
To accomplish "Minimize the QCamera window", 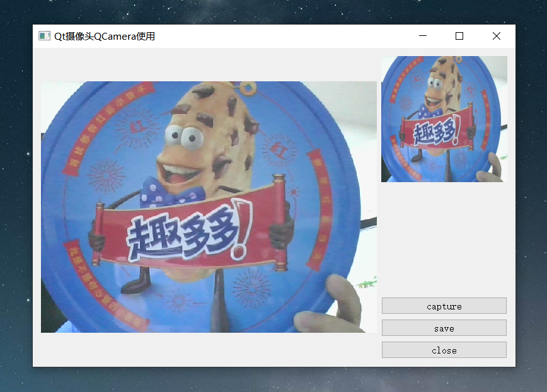I will pyautogui.click(x=423, y=36).
